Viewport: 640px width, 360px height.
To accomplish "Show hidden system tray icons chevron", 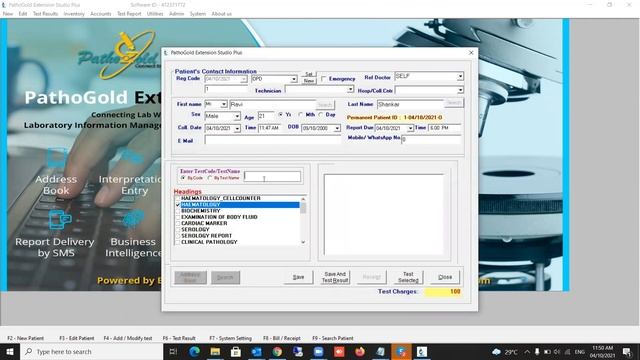I will [x=527, y=352].
